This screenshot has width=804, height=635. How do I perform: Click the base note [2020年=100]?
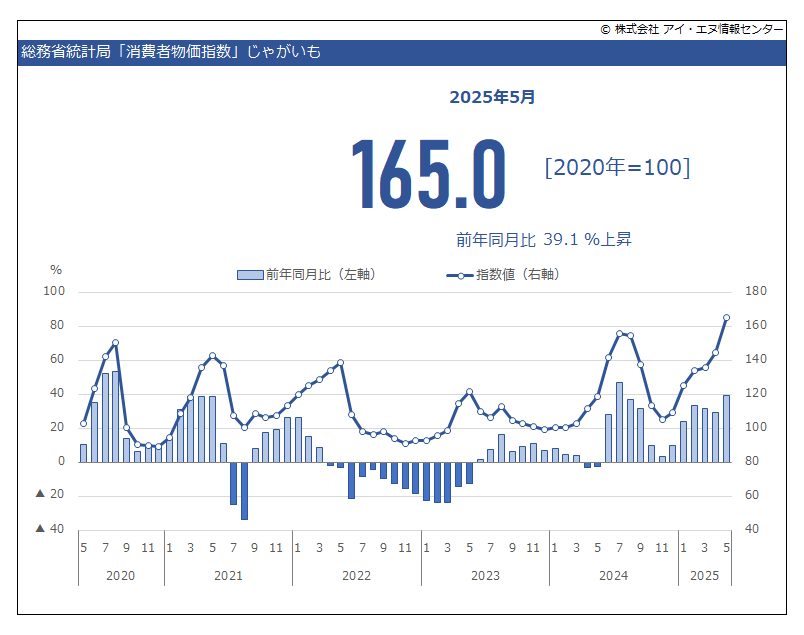coord(617,167)
